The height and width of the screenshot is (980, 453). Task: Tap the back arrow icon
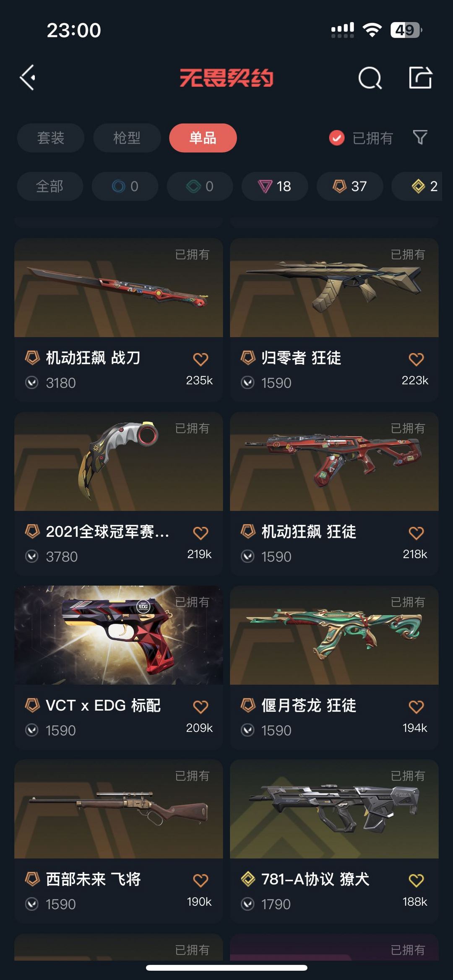28,78
